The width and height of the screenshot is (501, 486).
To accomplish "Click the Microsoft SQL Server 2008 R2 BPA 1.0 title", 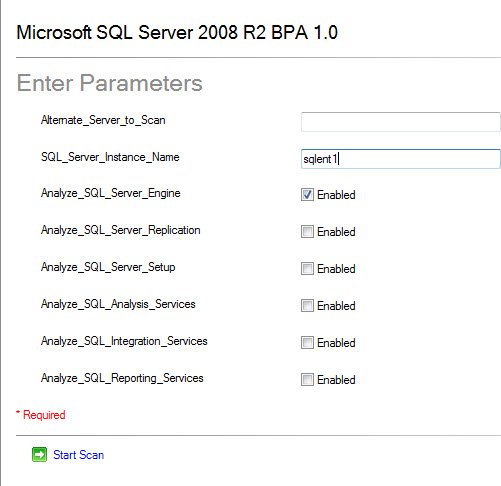I will pos(177,32).
